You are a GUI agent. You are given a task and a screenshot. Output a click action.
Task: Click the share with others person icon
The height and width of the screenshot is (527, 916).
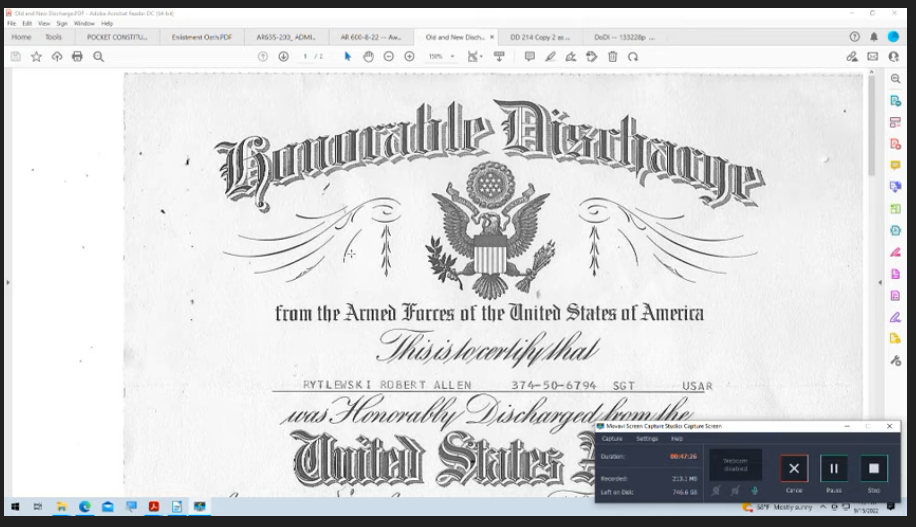893,57
